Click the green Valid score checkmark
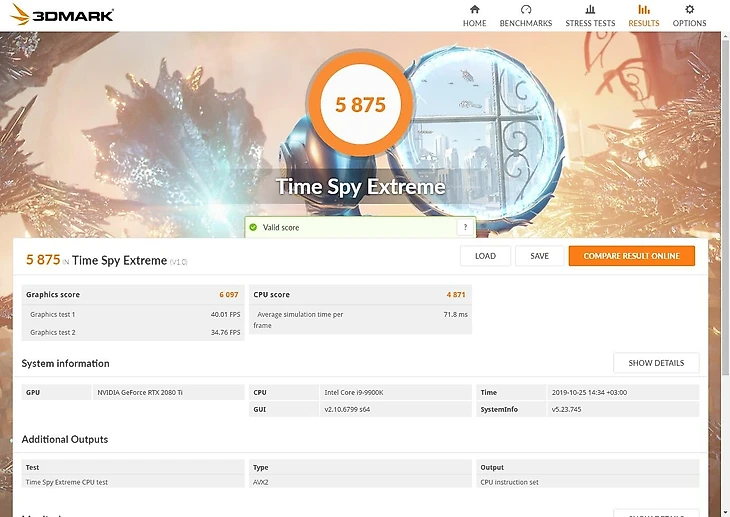730x517 pixels. coord(253,228)
